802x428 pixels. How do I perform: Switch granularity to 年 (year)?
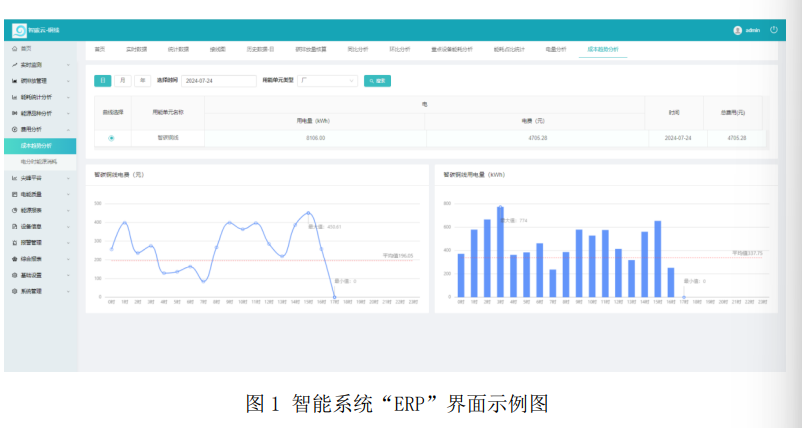pos(143,80)
